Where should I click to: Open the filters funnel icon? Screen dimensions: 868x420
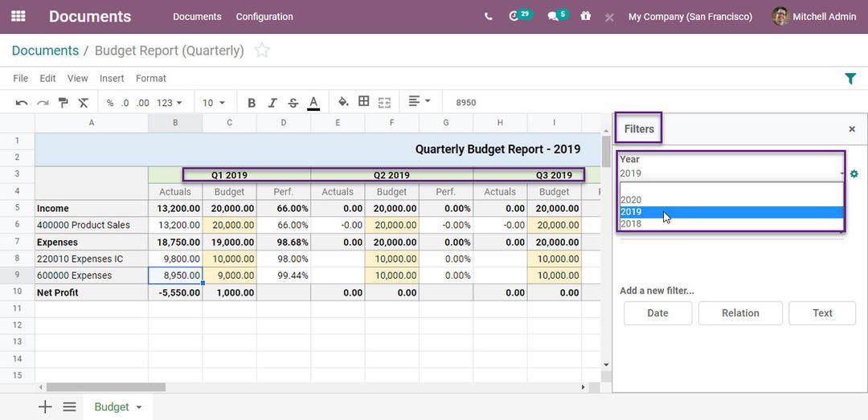click(x=850, y=79)
